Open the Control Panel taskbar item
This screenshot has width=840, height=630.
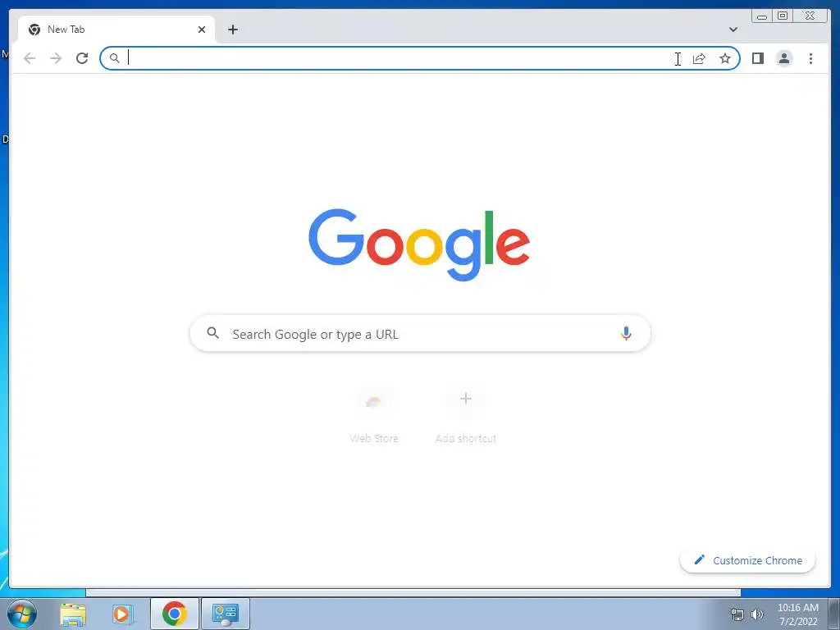tap(225, 614)
